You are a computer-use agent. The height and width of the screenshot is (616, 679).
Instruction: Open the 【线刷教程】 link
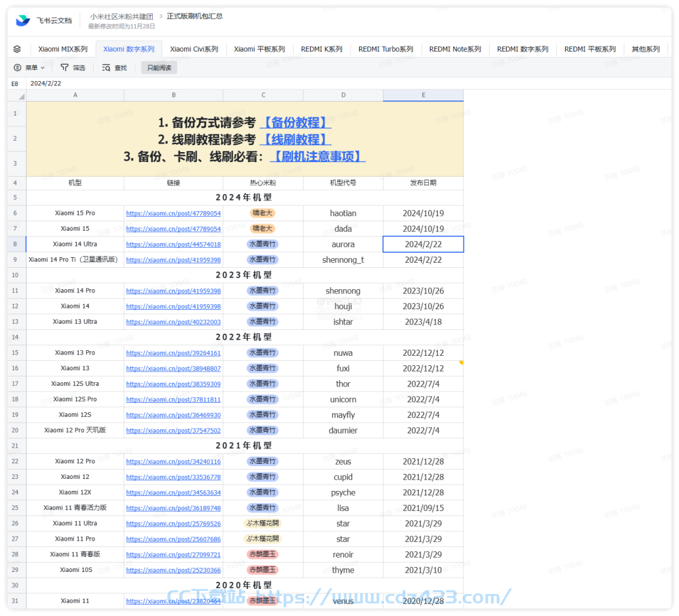click(x=295, y=140)
